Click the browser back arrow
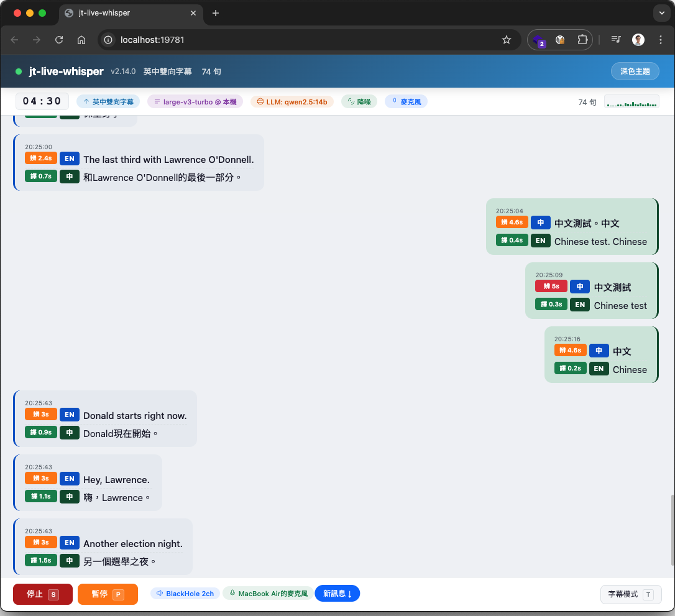The width and height of the screenshot is (675, 616). coord(14,40)
